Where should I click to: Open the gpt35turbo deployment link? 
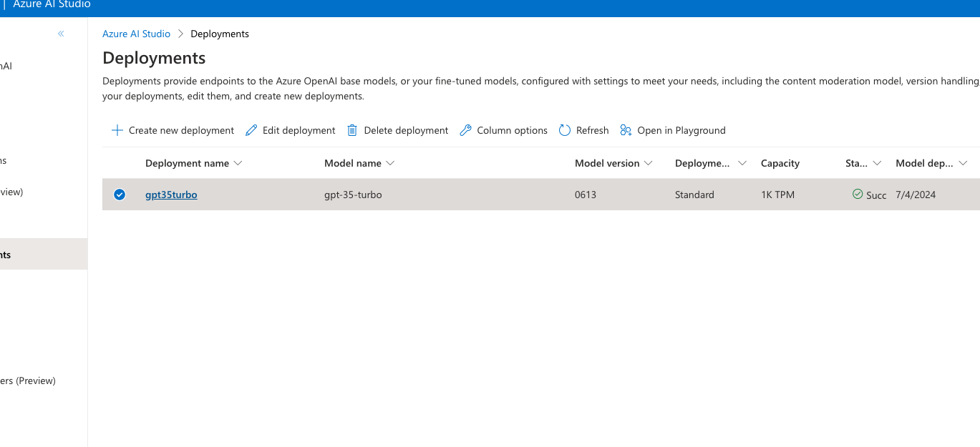point(171,194)
